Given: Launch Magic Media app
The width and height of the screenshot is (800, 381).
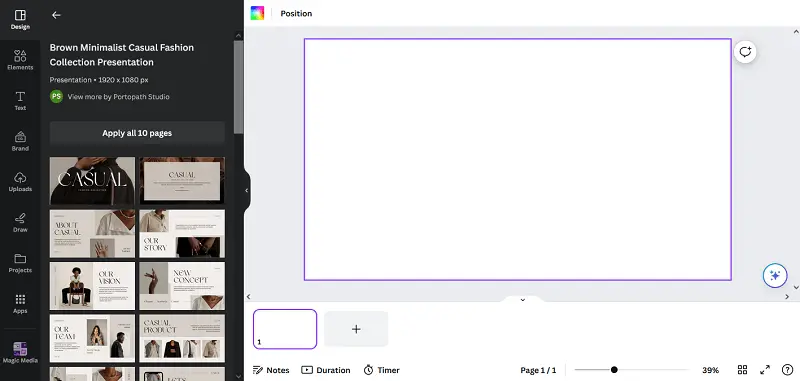Looking at the screenshot, I should coord(20,353).
